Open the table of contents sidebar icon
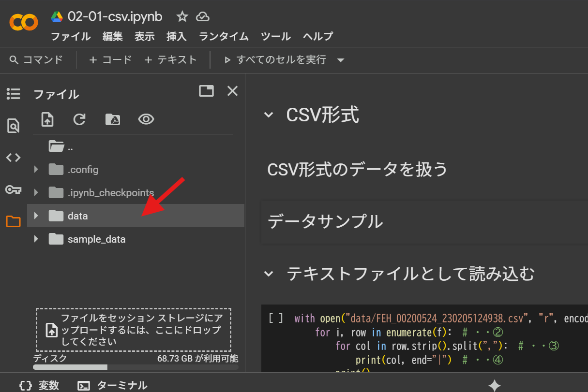Image resolution: width=588 pixels, height=392 pixels. pyautogui.click(x=13, y=94)
